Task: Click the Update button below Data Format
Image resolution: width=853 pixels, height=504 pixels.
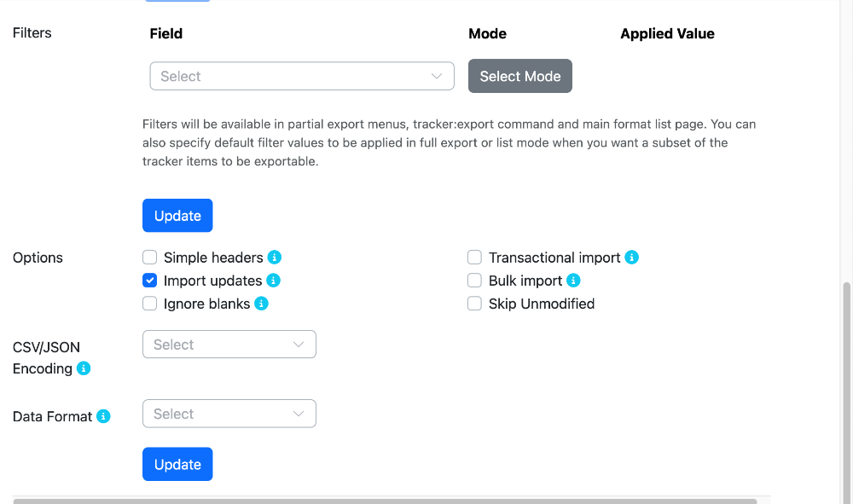Action: coord(177,464)
